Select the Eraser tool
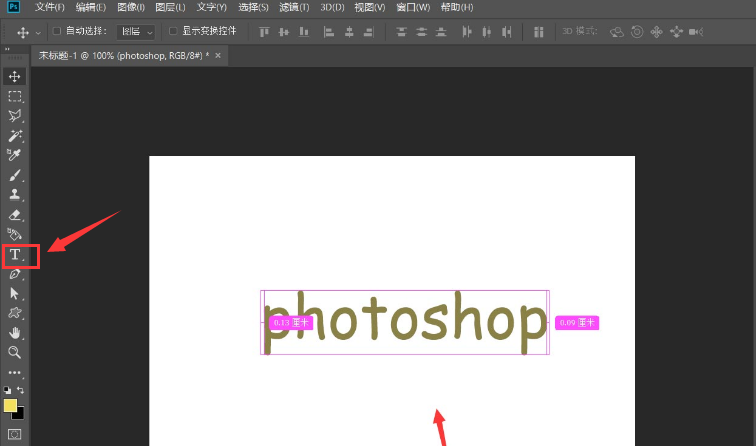The width and height of the screenshot is (756, 446). coord(14,215)
